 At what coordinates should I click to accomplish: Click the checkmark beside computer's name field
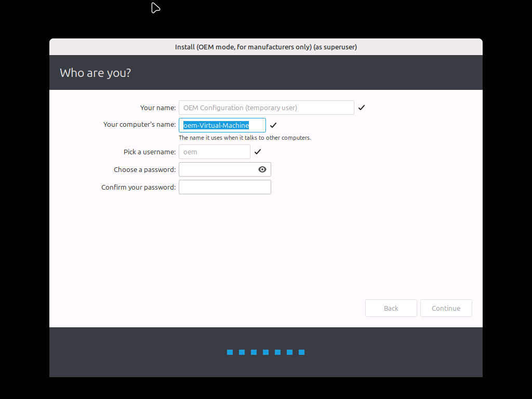click(x=273, y=125)
